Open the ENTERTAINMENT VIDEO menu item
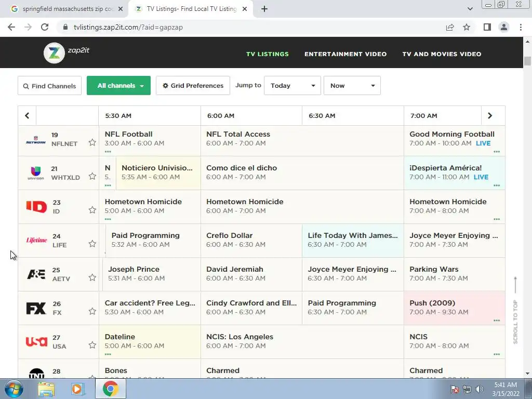This screenshot has height=399, width=532. pyautogui.click(x=345, y=54)
